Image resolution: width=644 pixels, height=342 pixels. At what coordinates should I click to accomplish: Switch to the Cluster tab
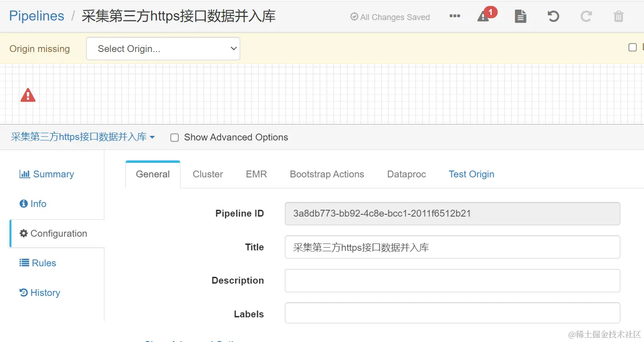click(208, 174)
